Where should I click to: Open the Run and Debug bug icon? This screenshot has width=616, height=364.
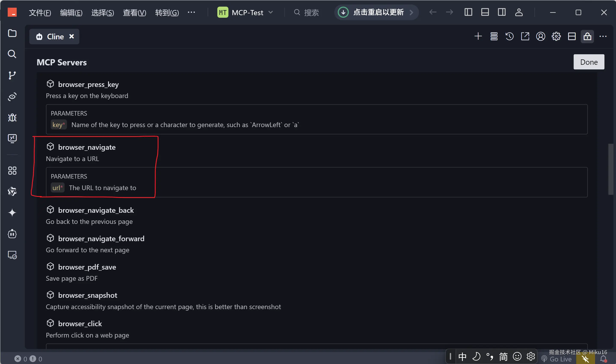pyautogui.click(x=12, y=117)
